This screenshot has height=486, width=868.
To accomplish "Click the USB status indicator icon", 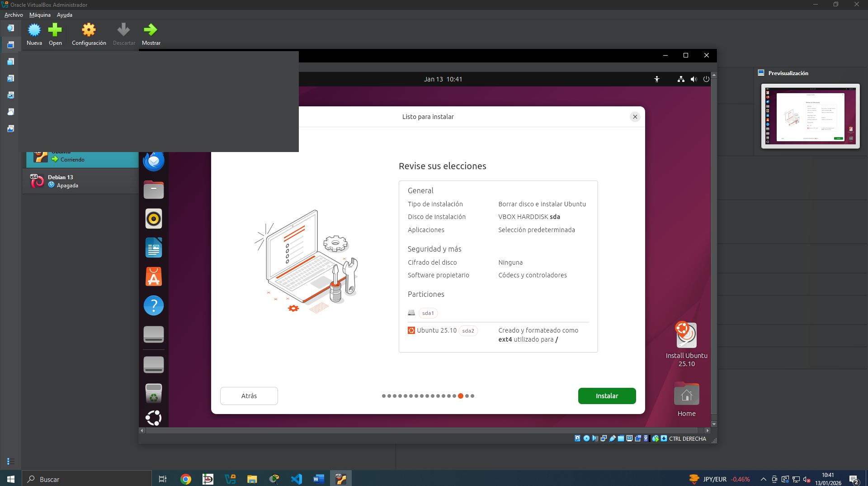I will click(613, 438).
